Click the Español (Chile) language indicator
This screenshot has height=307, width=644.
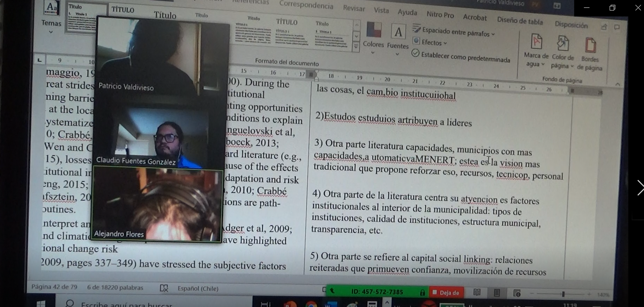tap(198, 288)
